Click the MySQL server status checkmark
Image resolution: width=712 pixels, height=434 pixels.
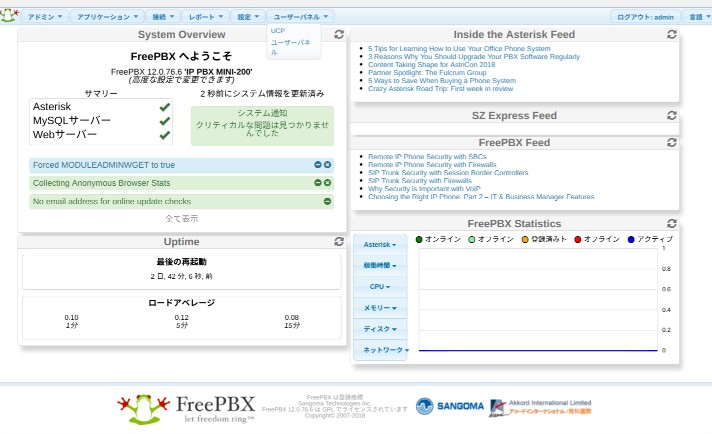(x=165, y=121)
